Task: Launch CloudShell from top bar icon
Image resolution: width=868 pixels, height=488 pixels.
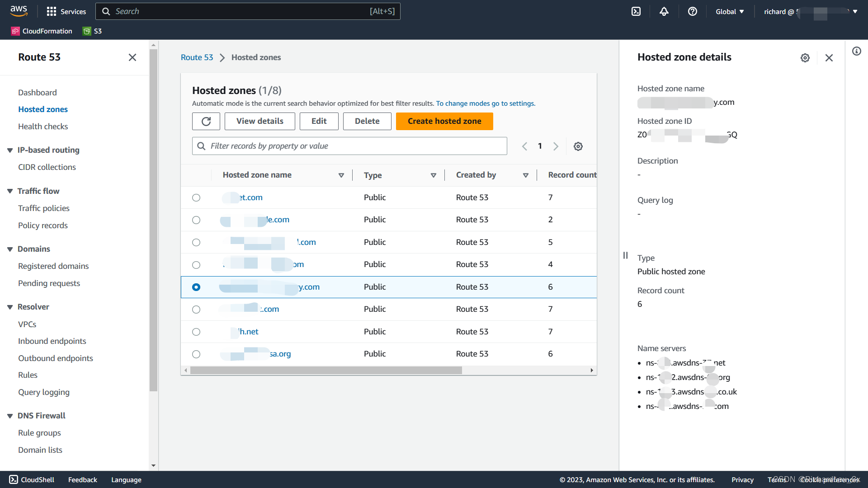Action: click(x=636, y=11)
